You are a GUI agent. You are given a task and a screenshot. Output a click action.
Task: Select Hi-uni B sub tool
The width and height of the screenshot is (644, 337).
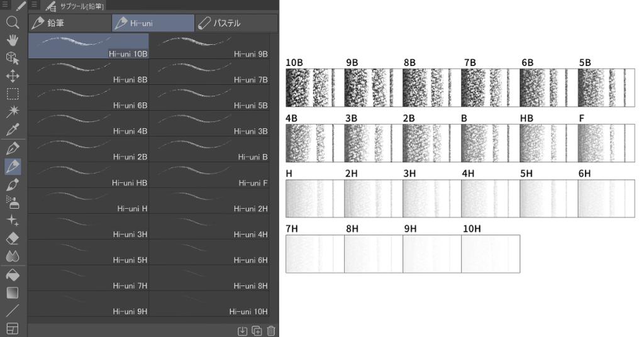(209, 150)
